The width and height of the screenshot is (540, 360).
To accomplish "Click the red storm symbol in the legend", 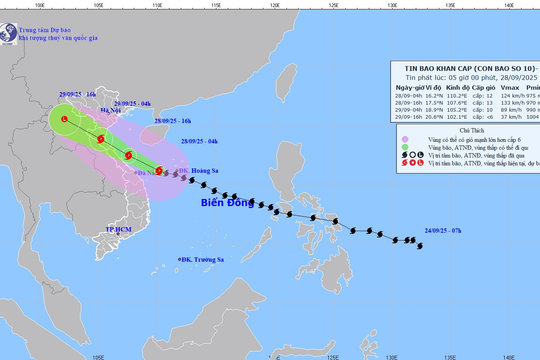I will 405,163.
